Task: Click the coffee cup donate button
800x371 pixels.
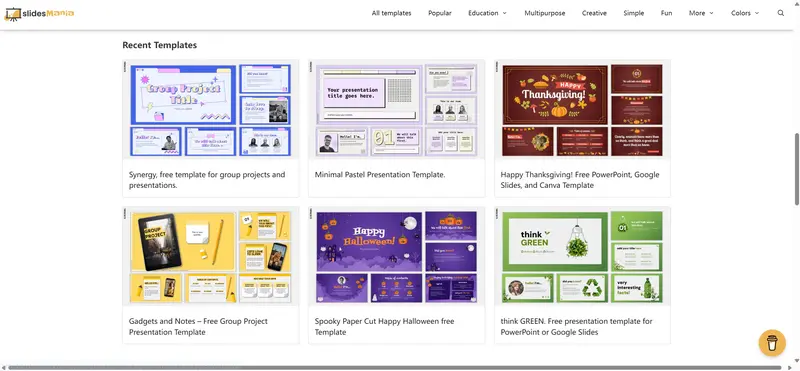Action: coord(772,342)
